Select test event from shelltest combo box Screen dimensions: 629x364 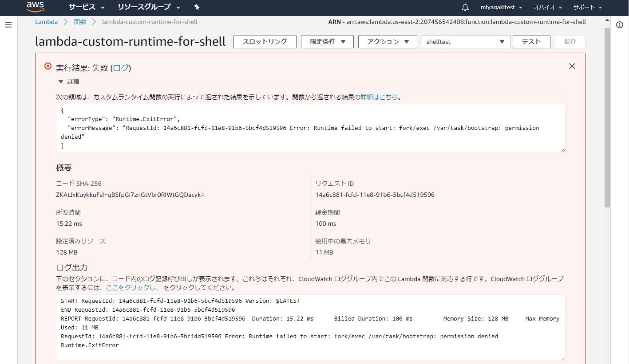(465, 42)
